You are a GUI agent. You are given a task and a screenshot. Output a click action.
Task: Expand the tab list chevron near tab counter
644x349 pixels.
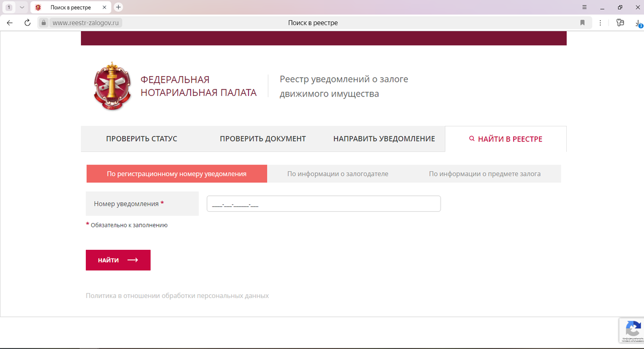pos(21,7)
